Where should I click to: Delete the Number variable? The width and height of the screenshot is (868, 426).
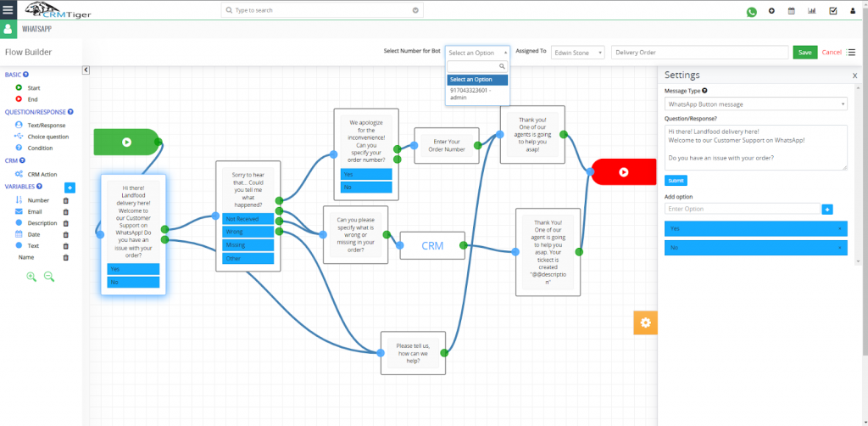tap(66, 200)
